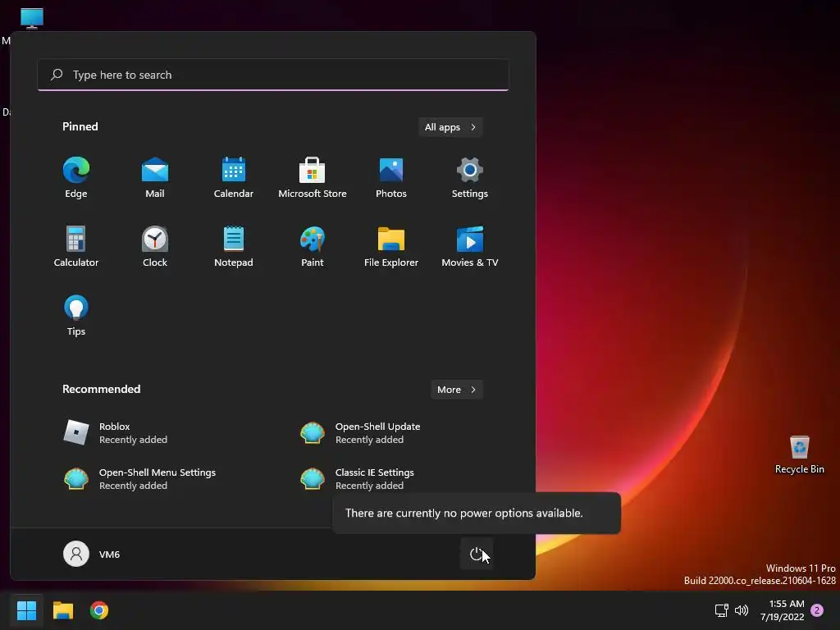Viewport: 840px width, 630px height.
Task: Click the Windows Start button on taskbar
Action: (x=26, y=610)
